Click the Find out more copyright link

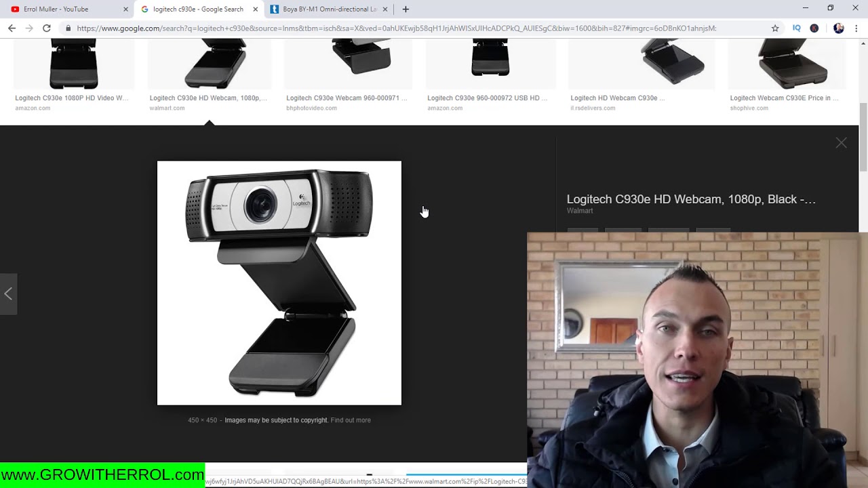point(351,420)
